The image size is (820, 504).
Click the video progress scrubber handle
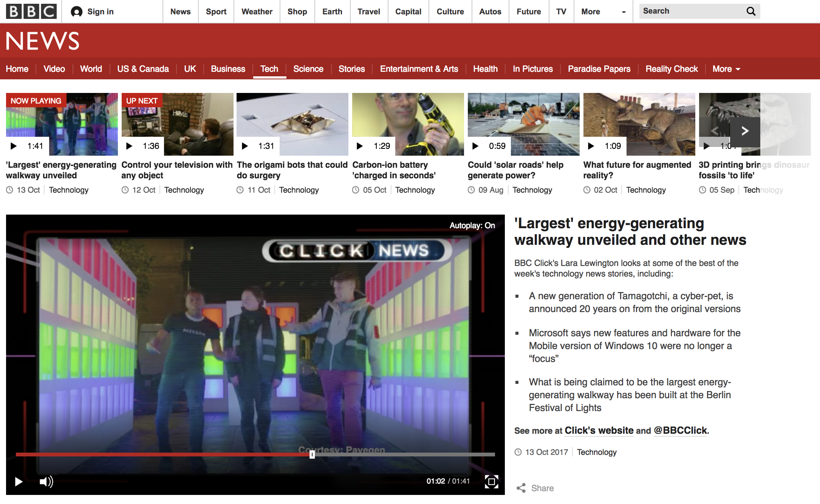(312, 455)
